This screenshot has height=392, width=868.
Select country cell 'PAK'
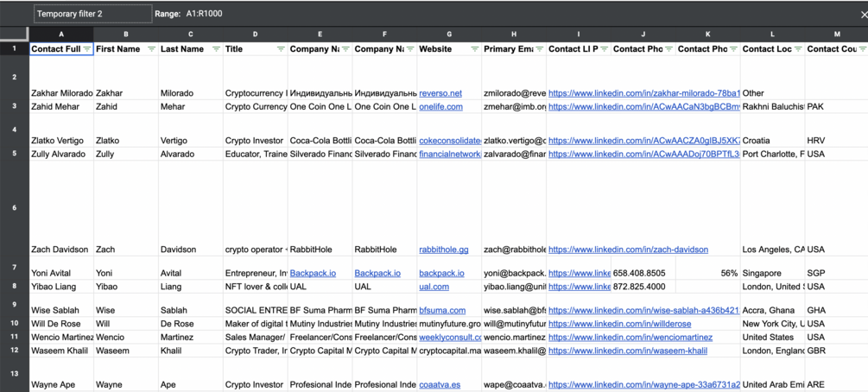836,106
